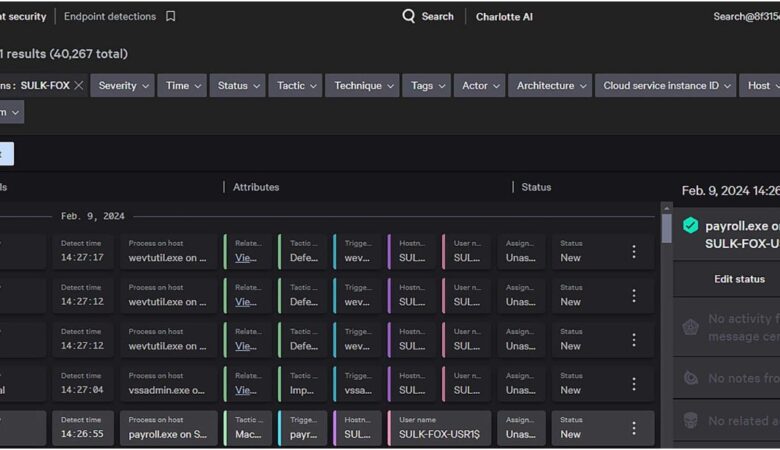
Task: Remove the SULK-FOX filter chip
Action: [79, 86]
